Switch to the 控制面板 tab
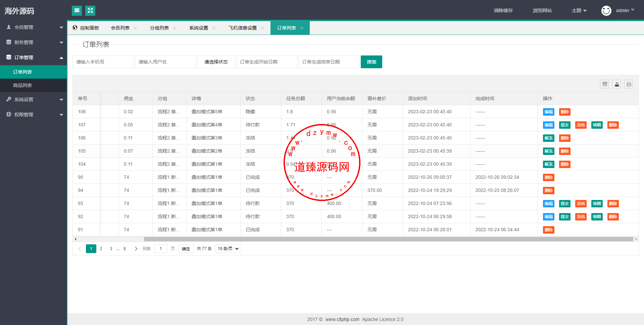Viewport: 644px width, 325px height. point(86,28)
